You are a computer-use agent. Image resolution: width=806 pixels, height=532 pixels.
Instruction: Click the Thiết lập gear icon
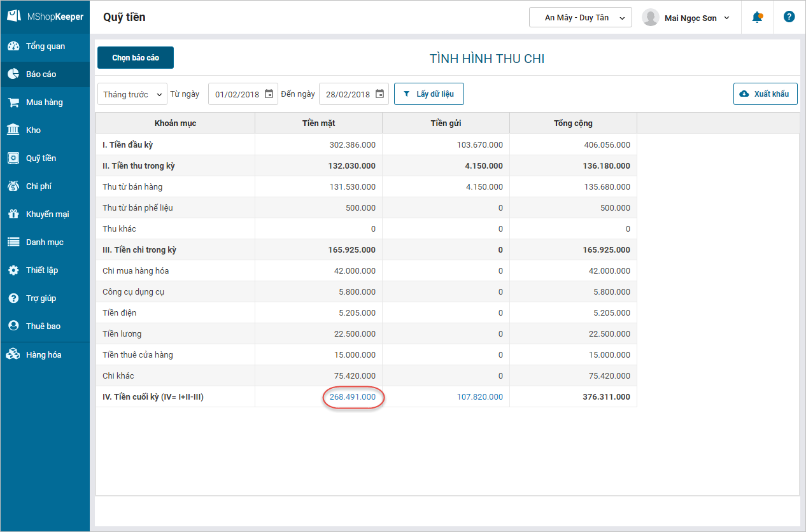[x=13, y=270]
